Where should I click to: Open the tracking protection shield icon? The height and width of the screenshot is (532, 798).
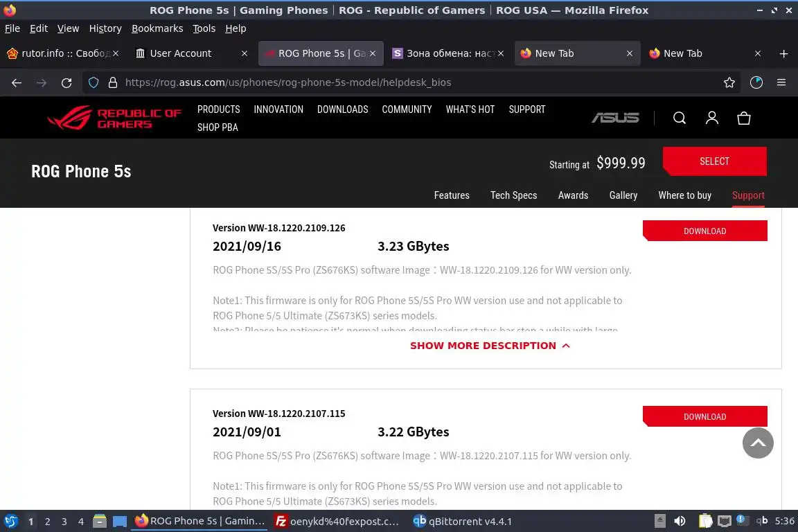pyautogui.click(x=93, y=82)
